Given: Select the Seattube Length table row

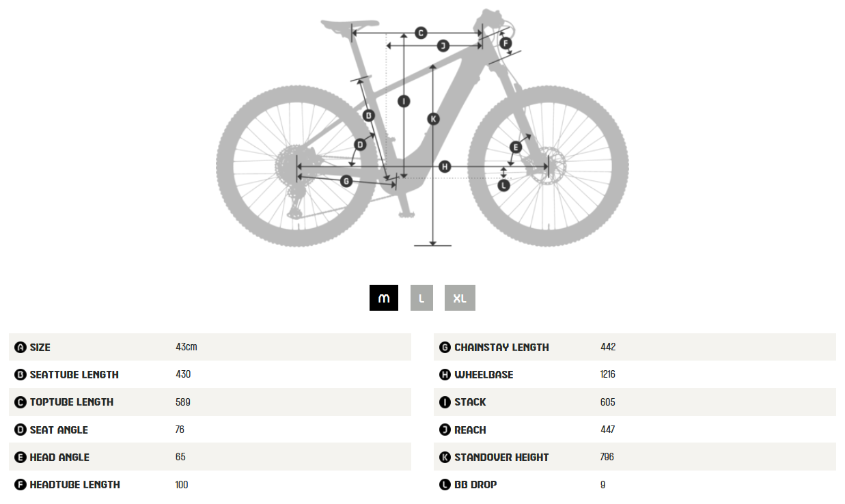Looking at the screenshot, I should 210,374.
